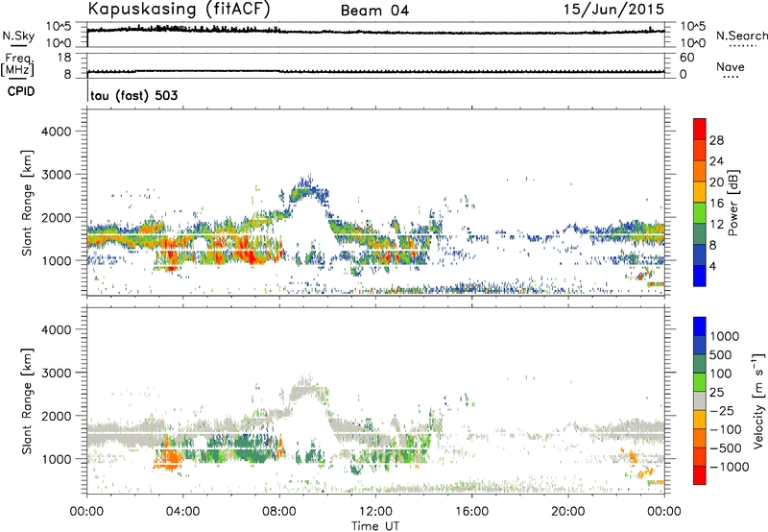This screenshot has height=532, width=768.
Task: Pick the orange -500 to -100 velocity segment
Action: pyautogui.click(x=700, y=438)
